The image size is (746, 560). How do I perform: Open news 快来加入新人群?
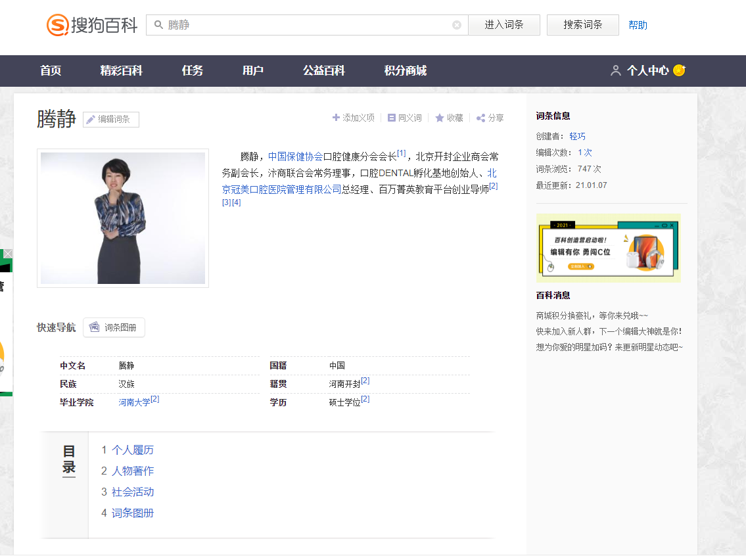609,331
